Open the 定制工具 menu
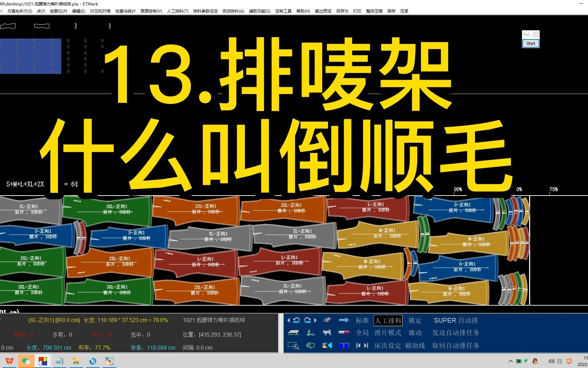This screenshot has height=368, width=588. click(283, 11)
